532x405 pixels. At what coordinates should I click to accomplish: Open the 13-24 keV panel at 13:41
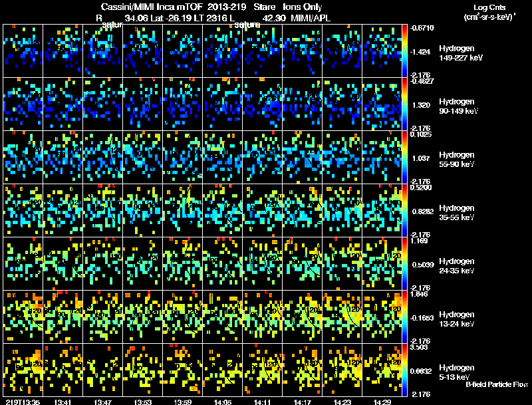tap(63, 317)
